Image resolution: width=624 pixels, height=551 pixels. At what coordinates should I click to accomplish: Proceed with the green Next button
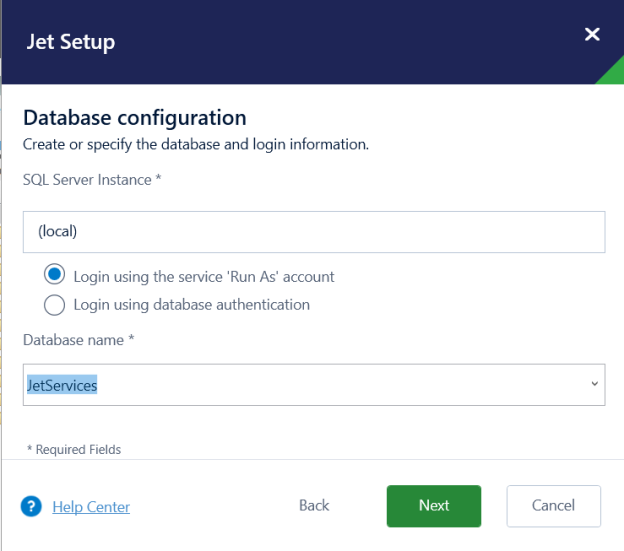434,506
